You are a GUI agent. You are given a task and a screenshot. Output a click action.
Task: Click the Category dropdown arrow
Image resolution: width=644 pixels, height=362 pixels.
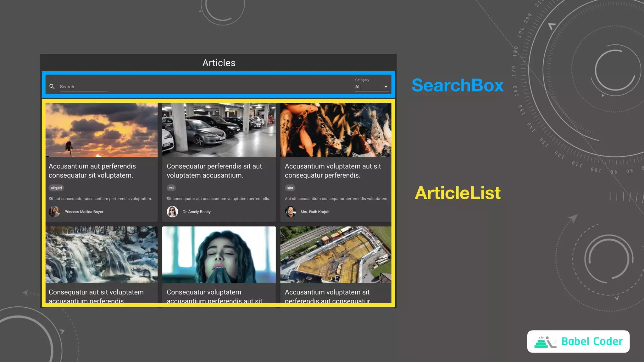[x=386, y=87]
